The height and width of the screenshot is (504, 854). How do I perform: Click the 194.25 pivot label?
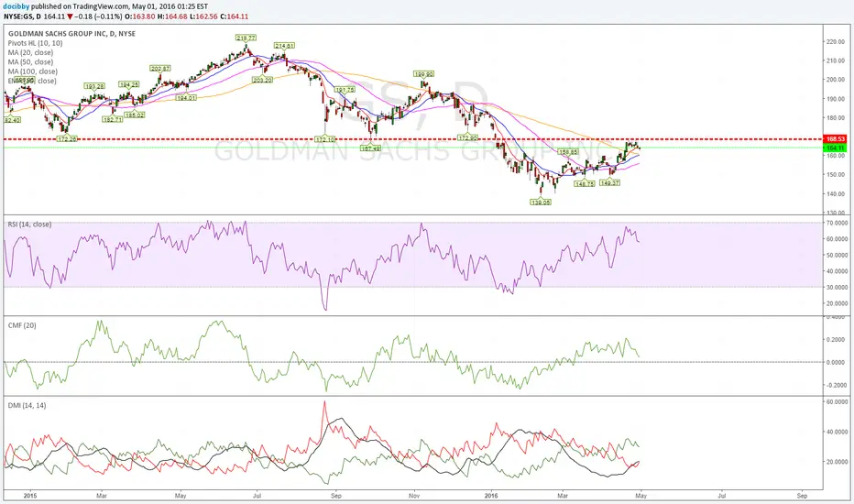tap(129, 84)
